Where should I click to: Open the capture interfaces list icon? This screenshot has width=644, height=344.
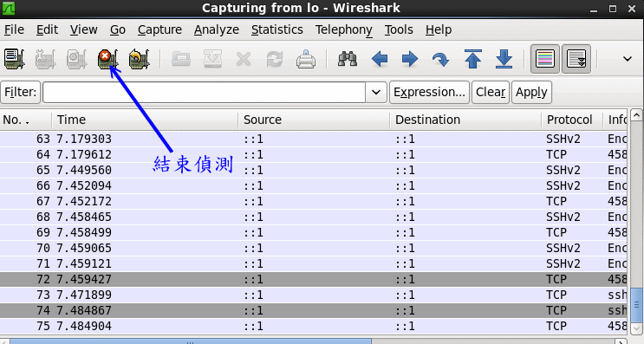[x=15, y=59]
